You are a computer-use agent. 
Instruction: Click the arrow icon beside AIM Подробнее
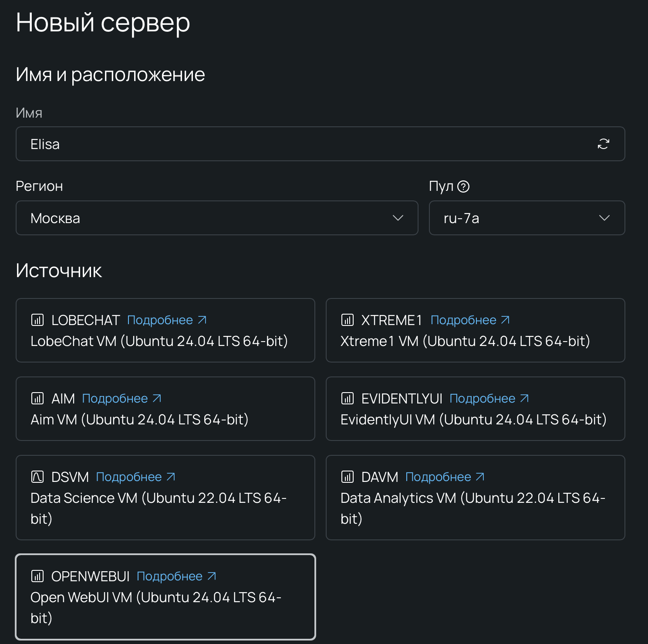click(x=157, y=399)
